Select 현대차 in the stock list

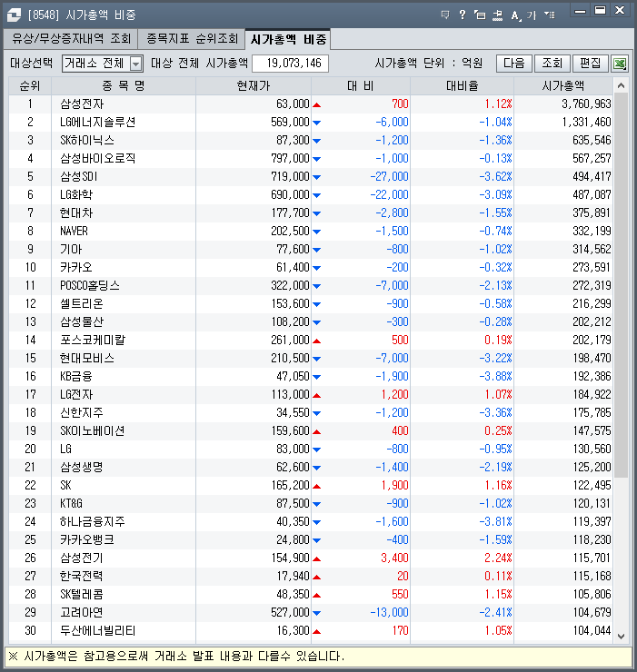pos(76,213)
